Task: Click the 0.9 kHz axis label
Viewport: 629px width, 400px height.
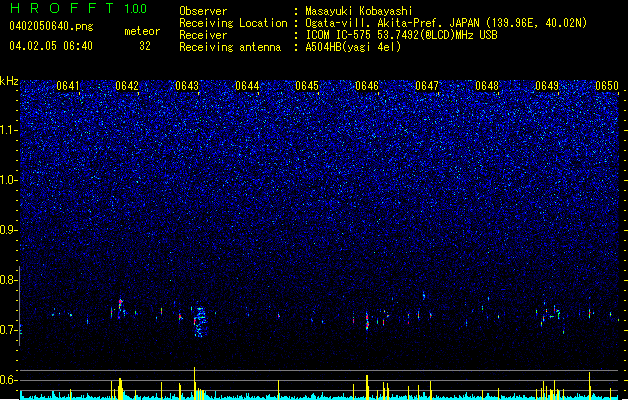Action: pos(8,230)
